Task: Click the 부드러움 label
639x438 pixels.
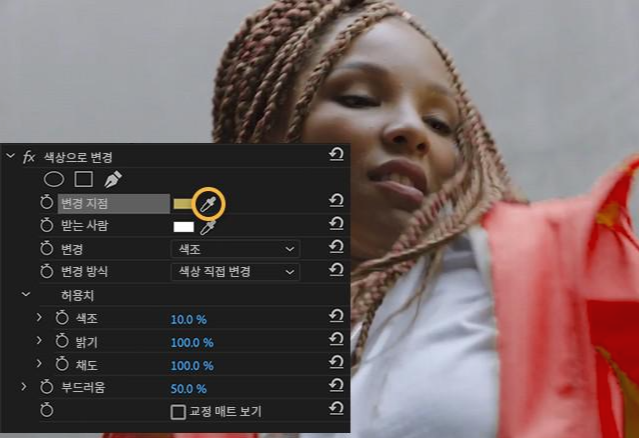Action: tap(83, 387)
